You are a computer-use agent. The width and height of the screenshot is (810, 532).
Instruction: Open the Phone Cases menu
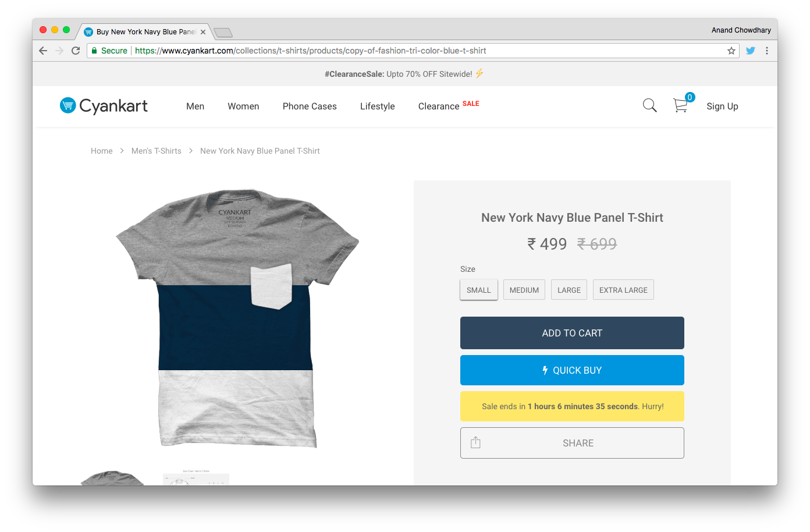click(310, 106)
